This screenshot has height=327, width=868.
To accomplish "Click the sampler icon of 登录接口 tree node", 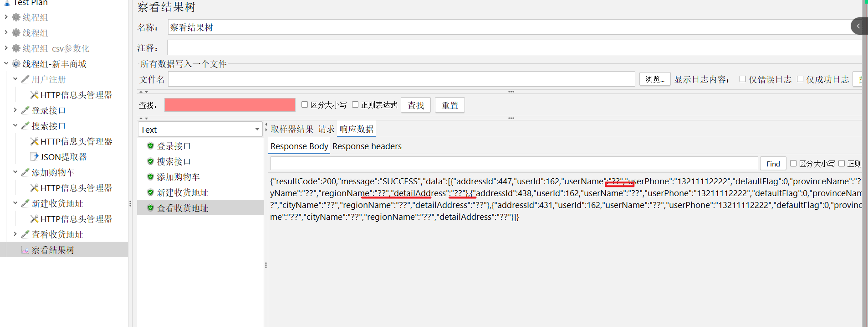I will point(26,110).
